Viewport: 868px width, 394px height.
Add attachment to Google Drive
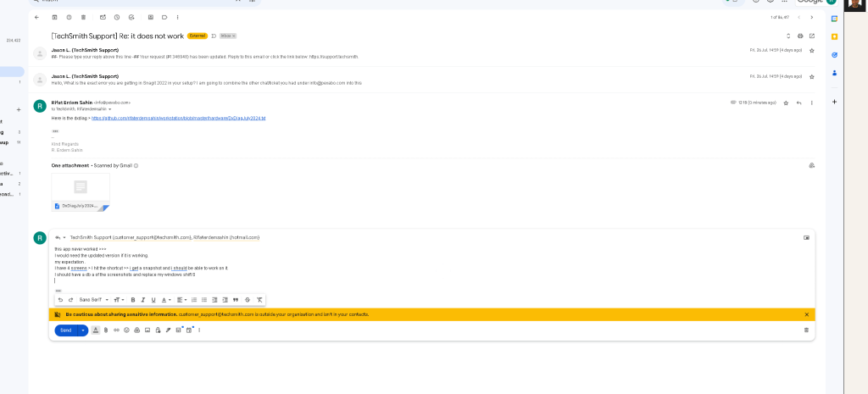pyautogui.click(x=811, y=165)
